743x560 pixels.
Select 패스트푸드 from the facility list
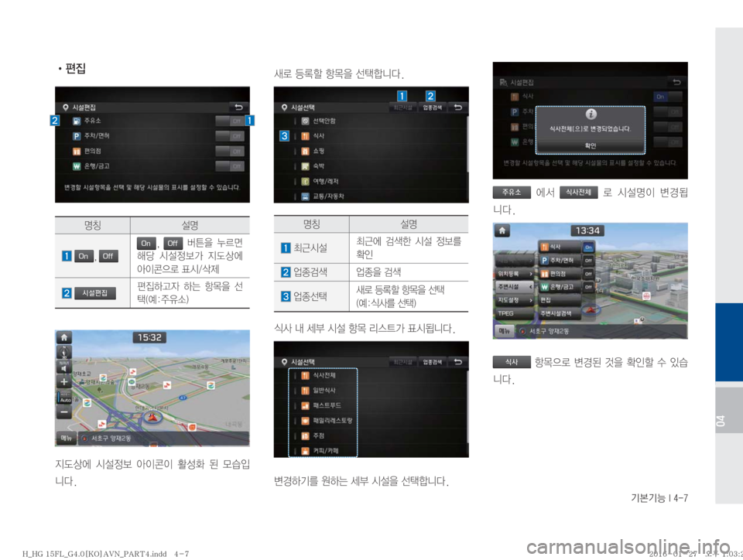[333, 405]
